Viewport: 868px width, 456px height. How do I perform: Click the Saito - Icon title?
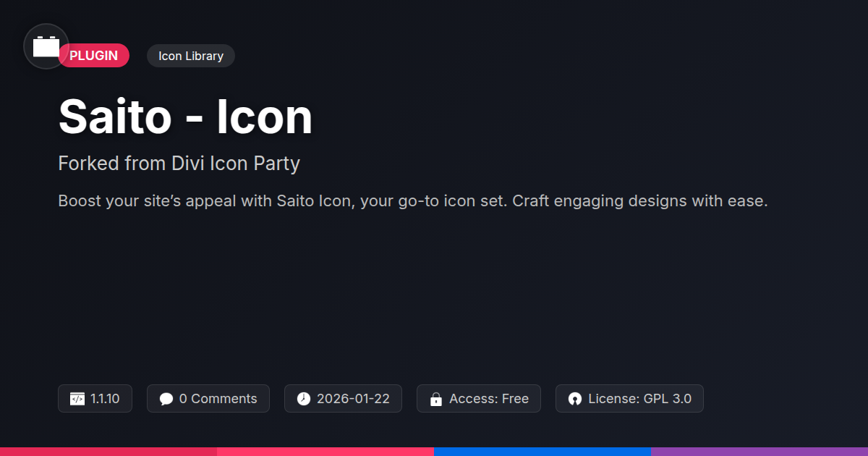pyautogui.click(x=185, y=117)
